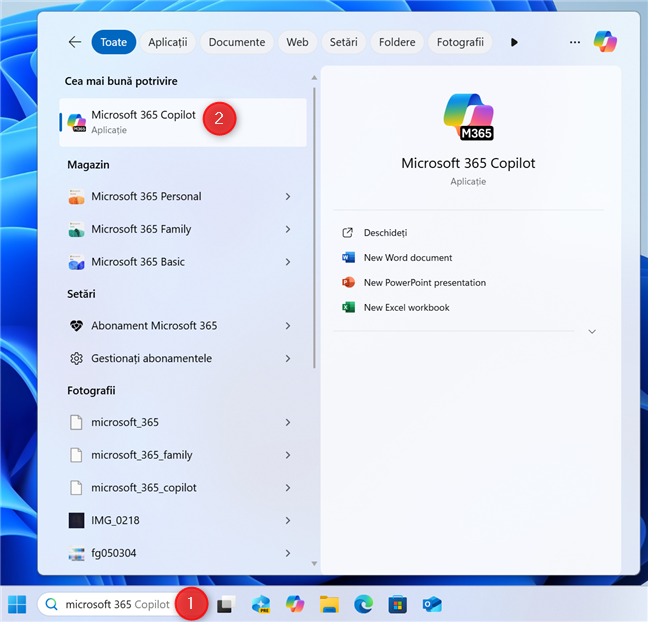Switch to the Foldere filter tab
This screenshot has height=622, width=648.
397,42
